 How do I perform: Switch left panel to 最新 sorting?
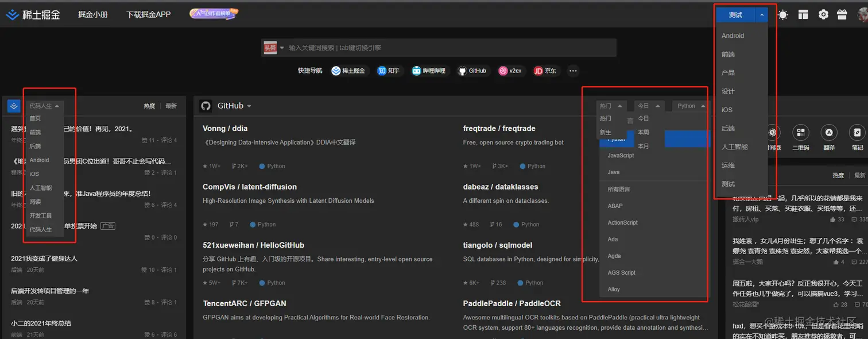pyautogui.click(x=171, y=106)
